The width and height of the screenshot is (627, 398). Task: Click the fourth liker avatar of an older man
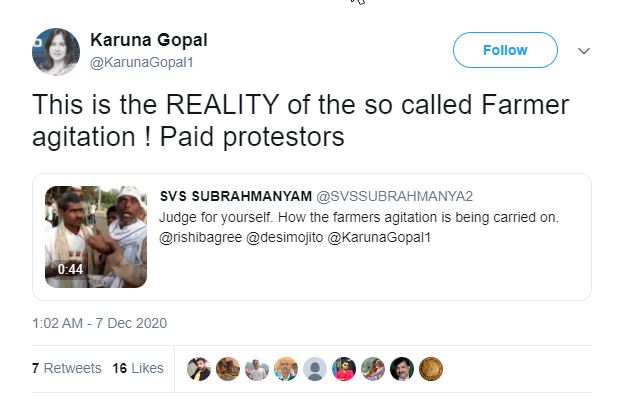(286, 369)
